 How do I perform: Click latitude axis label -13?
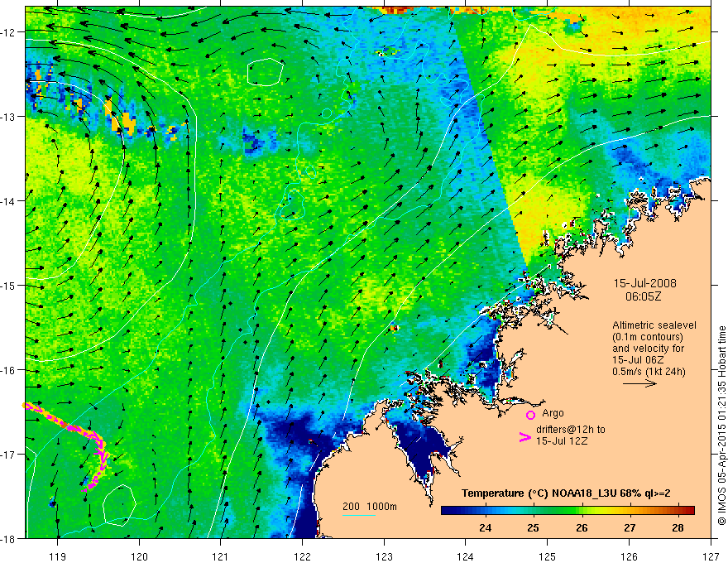[x=10, y=117]
